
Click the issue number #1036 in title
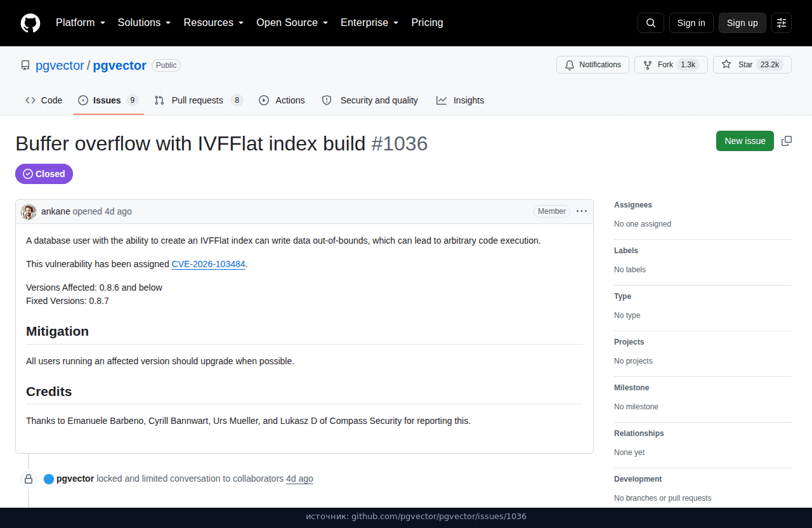click(x=400, y=143)
